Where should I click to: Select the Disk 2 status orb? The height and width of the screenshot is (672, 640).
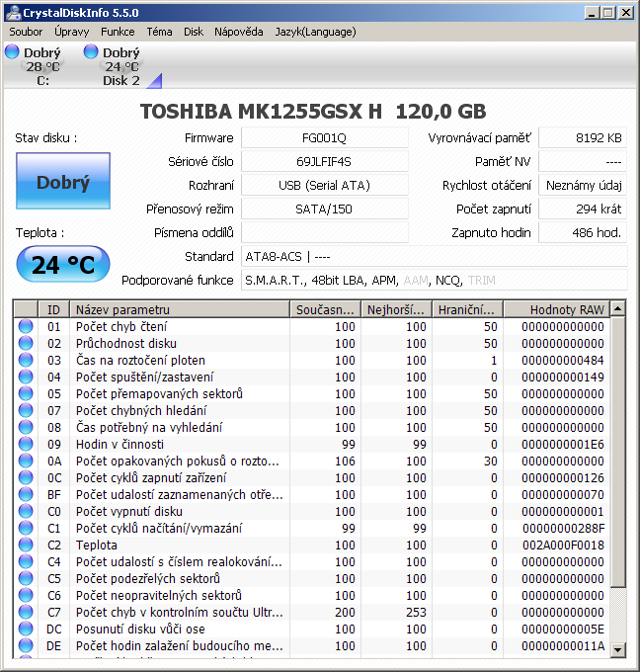click(91, 51)
